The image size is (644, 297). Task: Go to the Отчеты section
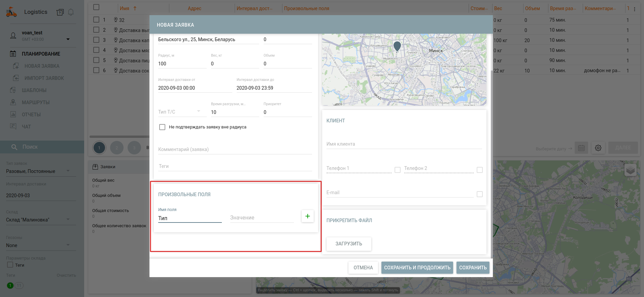click(x=31, y=115)
